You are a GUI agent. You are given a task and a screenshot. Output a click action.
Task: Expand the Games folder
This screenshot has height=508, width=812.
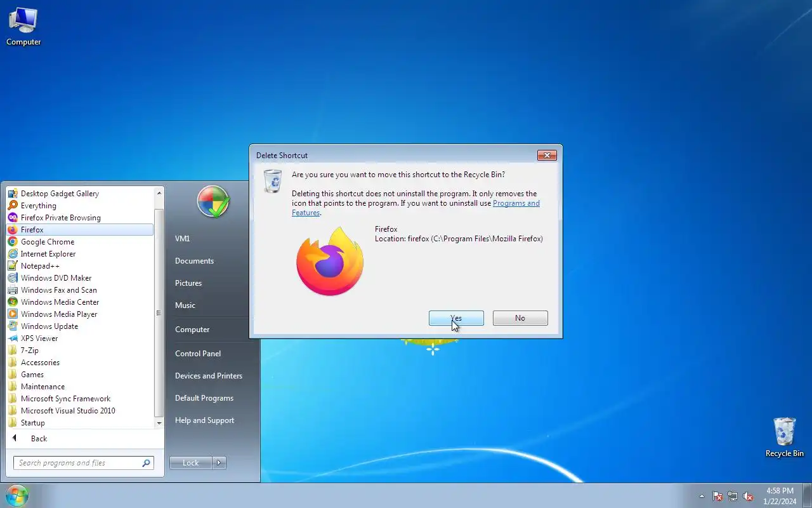[80, 375]
